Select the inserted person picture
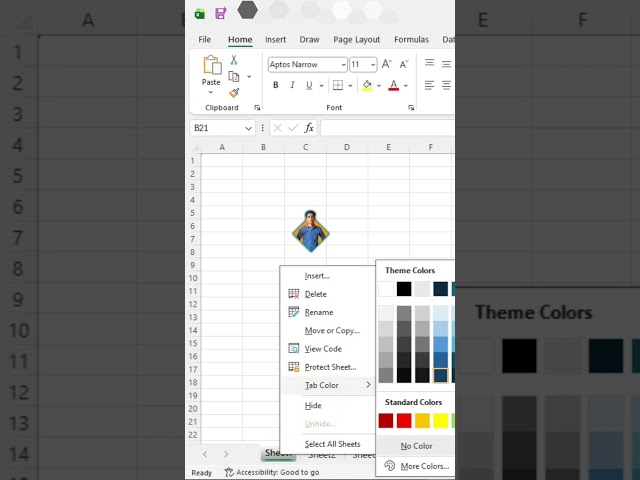The image size is (640, 480). pos(311,231)
